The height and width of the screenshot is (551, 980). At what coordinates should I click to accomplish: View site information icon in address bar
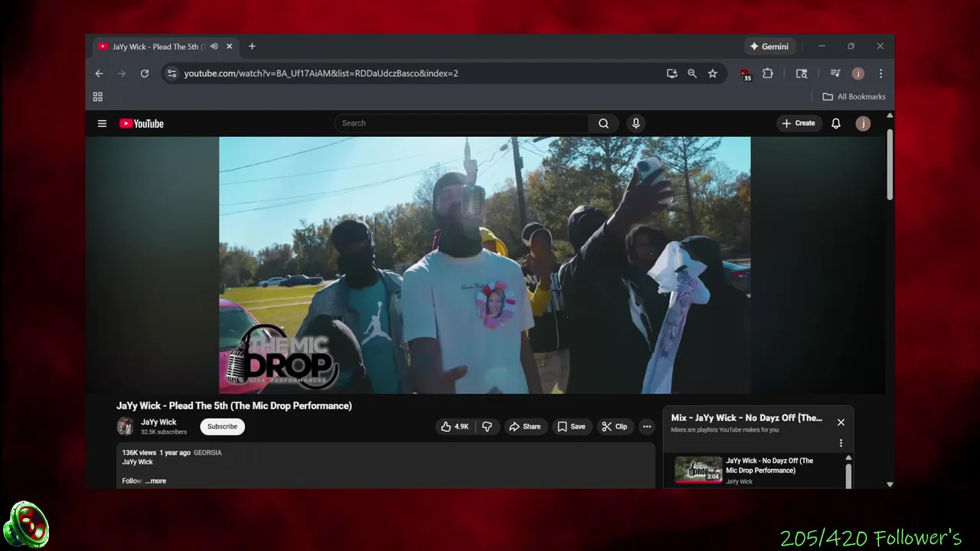(x=171, y=73)
